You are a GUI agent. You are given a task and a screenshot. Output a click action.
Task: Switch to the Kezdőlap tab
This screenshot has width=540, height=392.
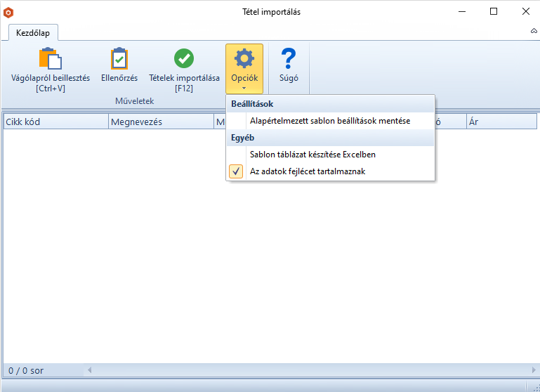(33, 32)
